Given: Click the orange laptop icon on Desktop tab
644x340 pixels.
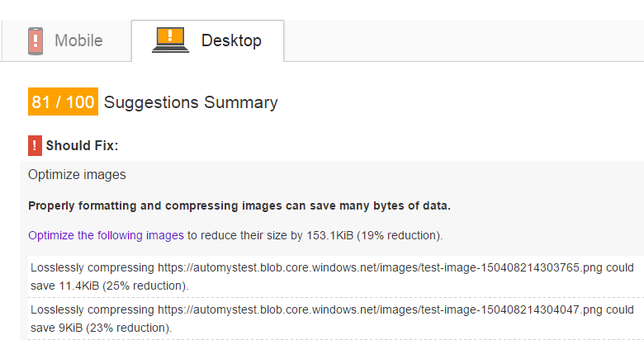Looking at the screenshot, I should tap(170, 40).
